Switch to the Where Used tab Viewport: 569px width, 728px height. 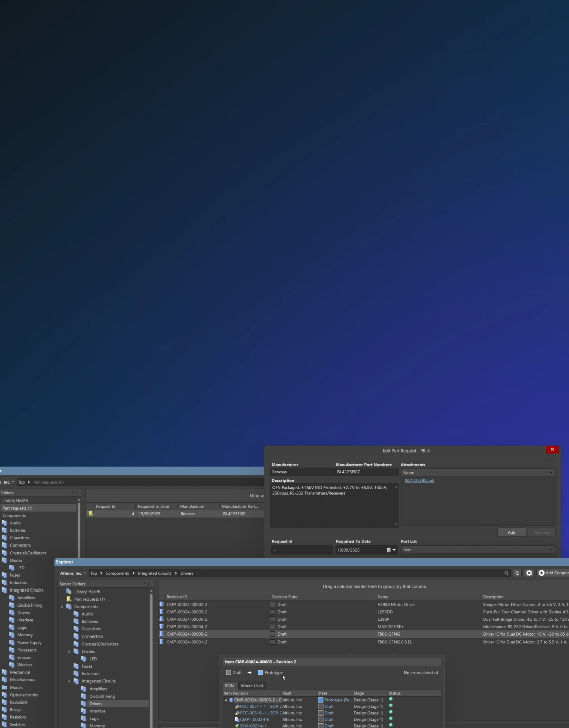251,686
